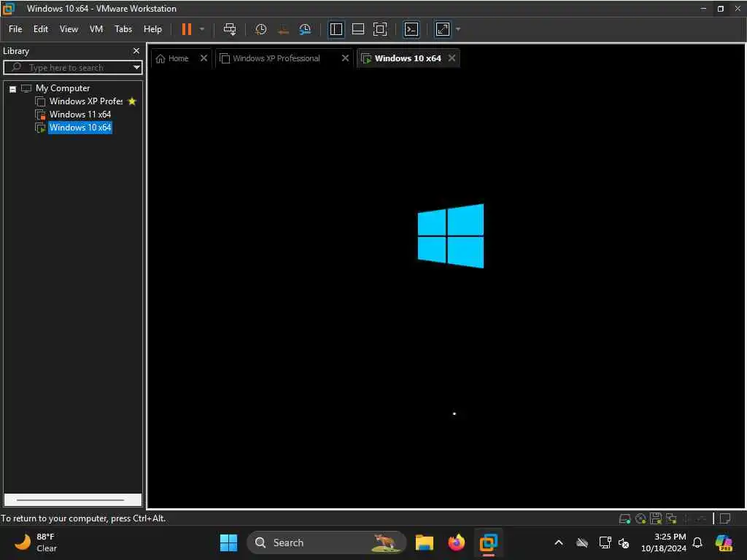Click the CD/DVD drive status icon
747x560 pixels.
640,518
